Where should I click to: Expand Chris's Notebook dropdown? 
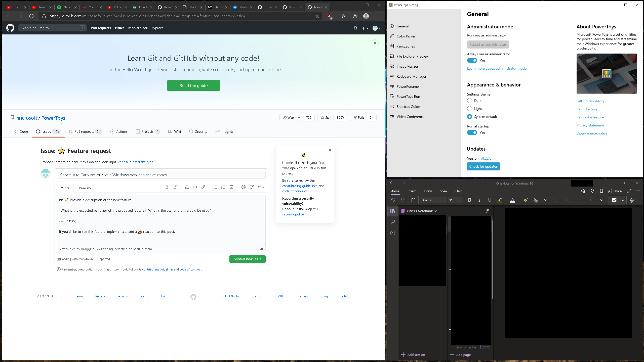[x=436, y=211]
